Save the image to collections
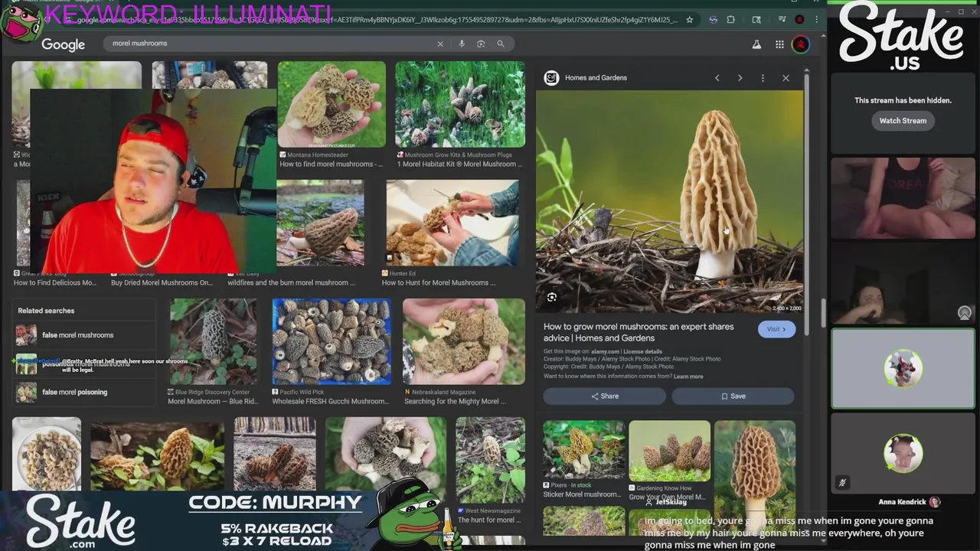980x551 pixels. 733,396
